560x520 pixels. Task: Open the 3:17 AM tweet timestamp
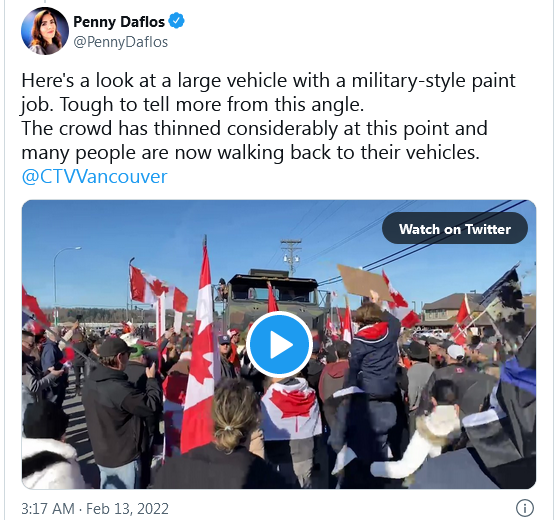pyautogui.click(x=48, y=508)
